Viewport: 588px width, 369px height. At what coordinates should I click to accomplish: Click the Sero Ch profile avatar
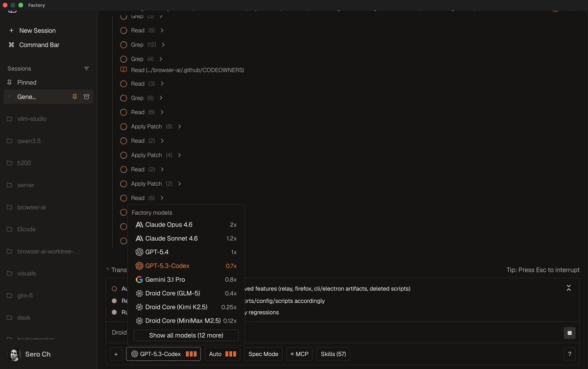[15, 354]
